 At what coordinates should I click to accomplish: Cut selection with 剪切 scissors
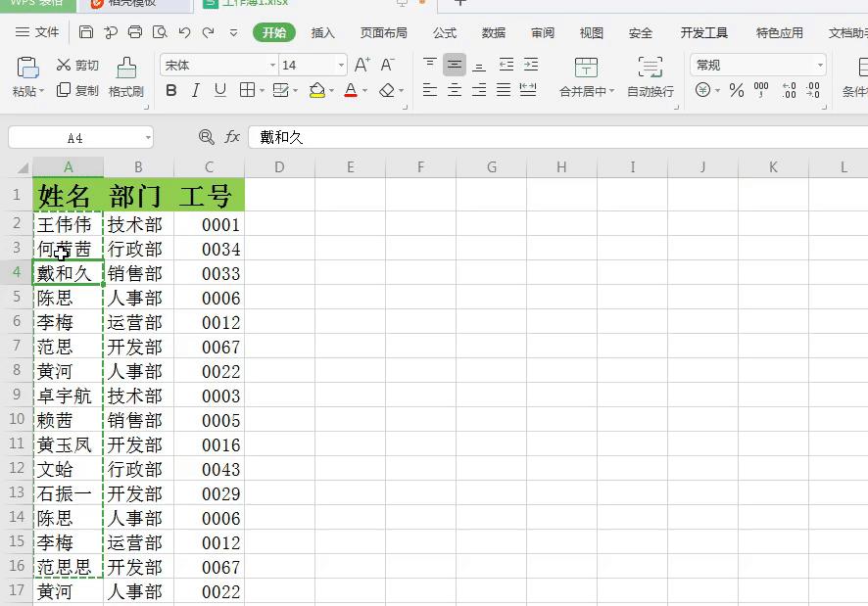click(77, 66)
